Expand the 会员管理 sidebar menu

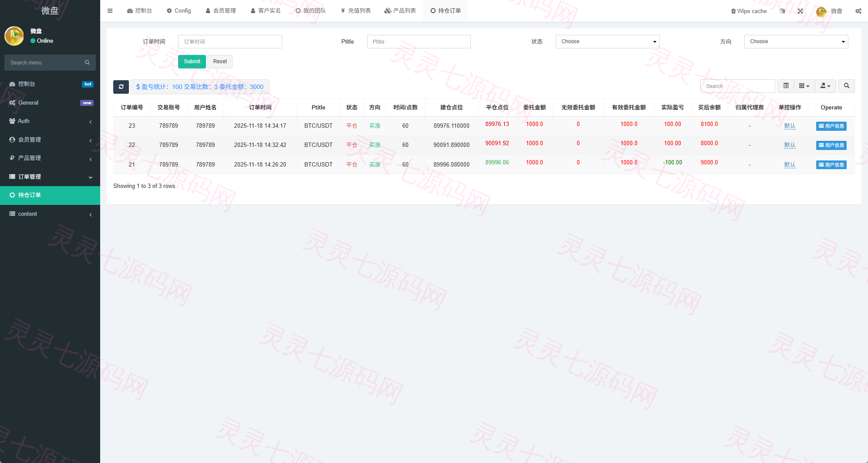pyautogui.click(x=50, y=140)
